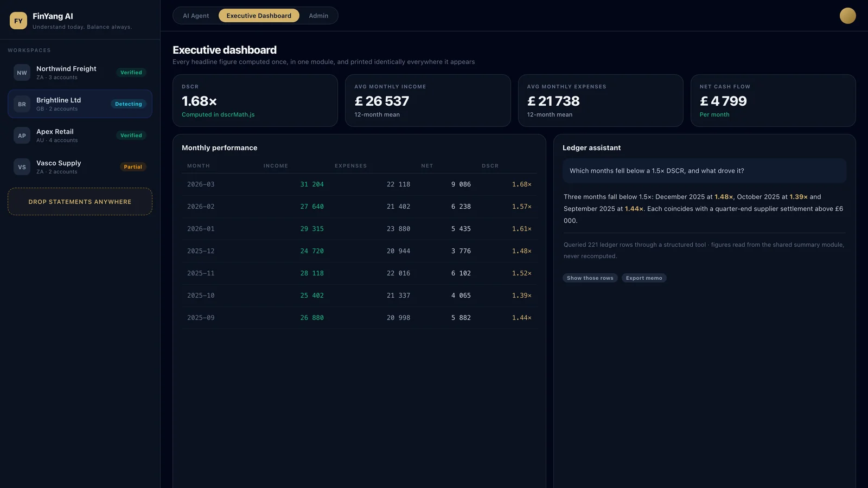
Task: Click the Drop Statements Anywhere area
Action: tap(80, 202)
